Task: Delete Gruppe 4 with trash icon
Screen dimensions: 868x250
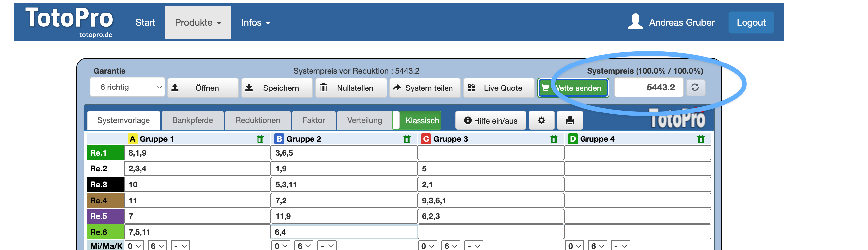Action: [701, 139]
